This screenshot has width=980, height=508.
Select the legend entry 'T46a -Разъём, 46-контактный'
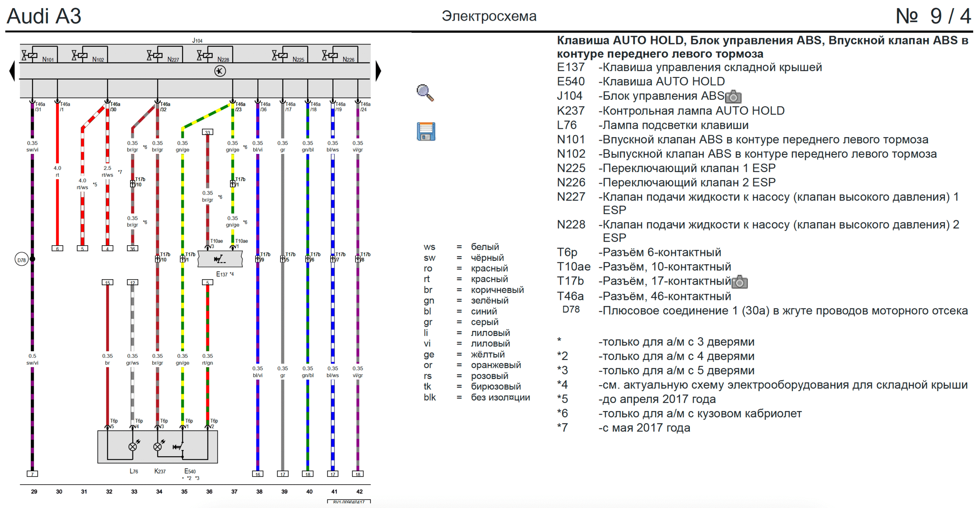(x=644, y=297)
